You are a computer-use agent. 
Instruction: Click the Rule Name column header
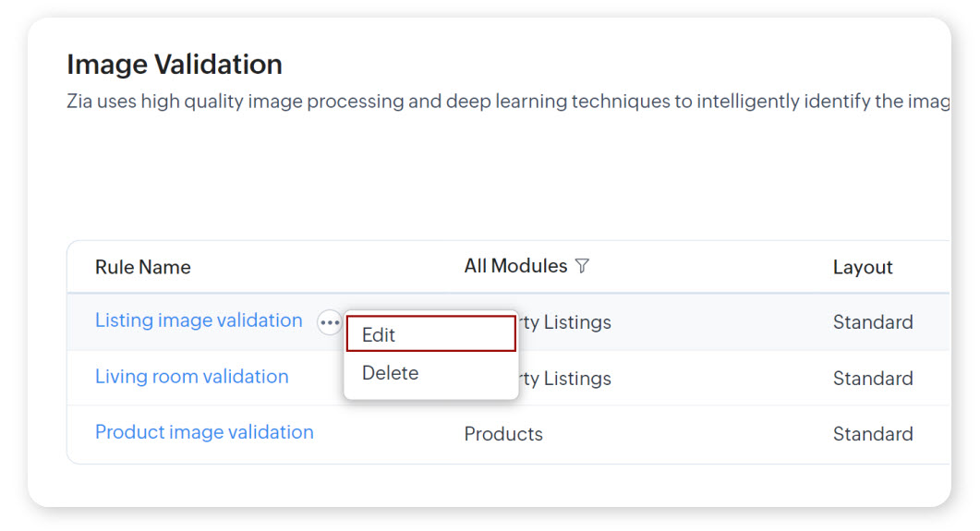pyautogui.click(x=143, y=267)
